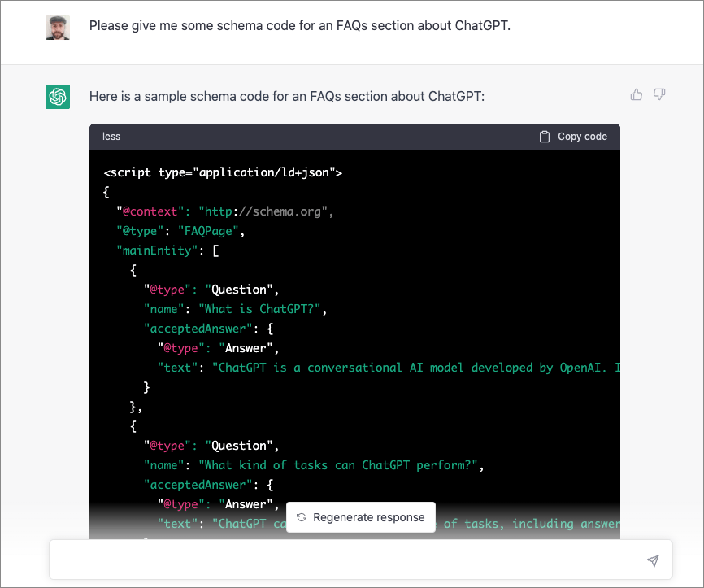Image resolution: width=704 pixels, height=588 pixels.
Task: Click the user prompt text about schema code
Action: pyautogui.click(x=300, y=25)
